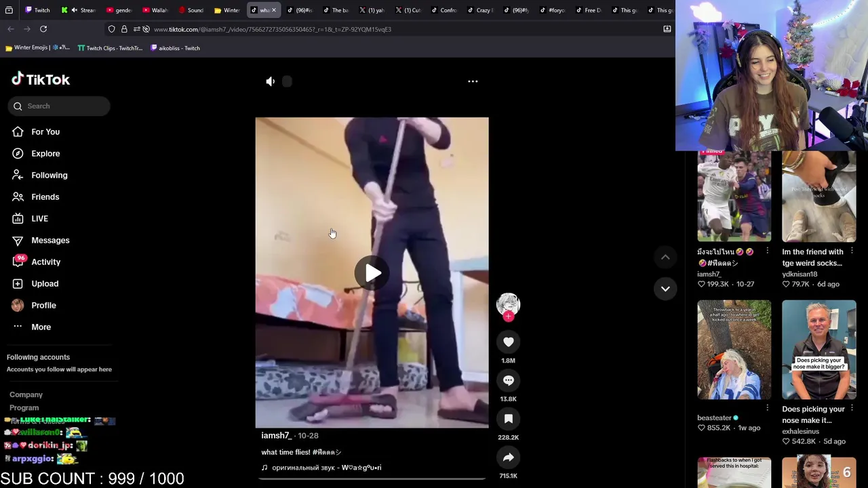Open the creator's avatar profile
Image resolution: width=868 pixels, height=488 pixels.
tap(508, 304)
